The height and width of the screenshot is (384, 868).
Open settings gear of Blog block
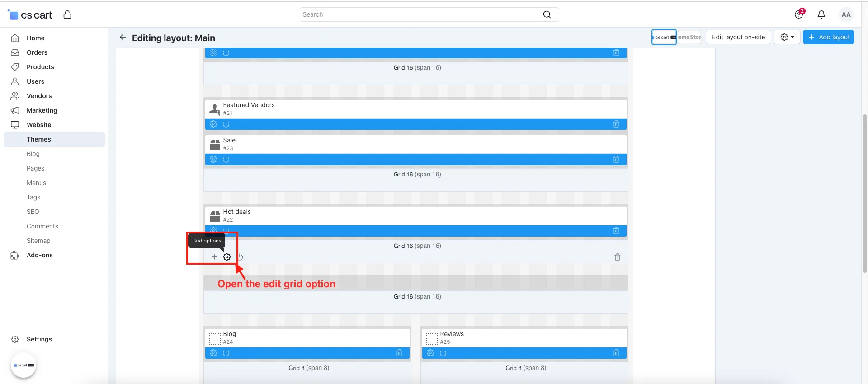coord(213,353)
